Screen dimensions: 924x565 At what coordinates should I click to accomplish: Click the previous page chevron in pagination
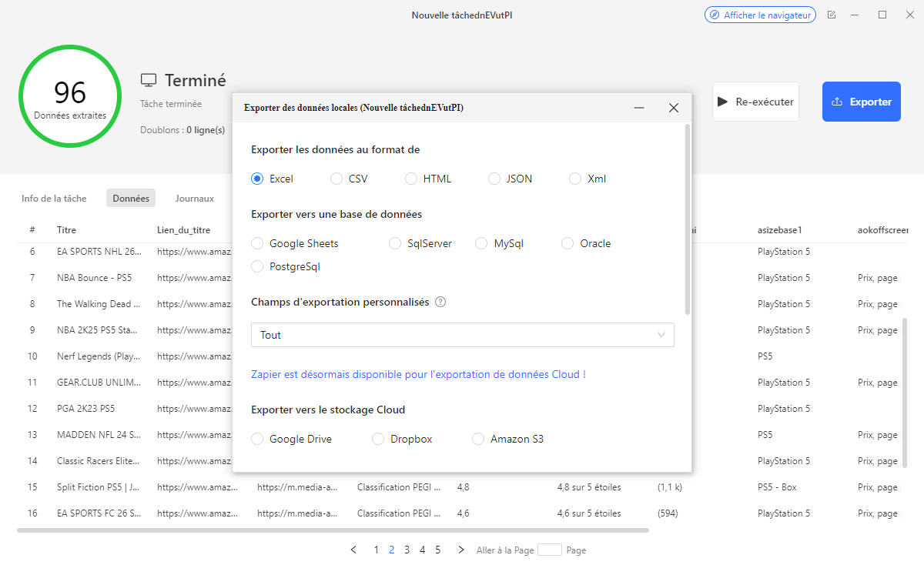[x=353, y=550]
